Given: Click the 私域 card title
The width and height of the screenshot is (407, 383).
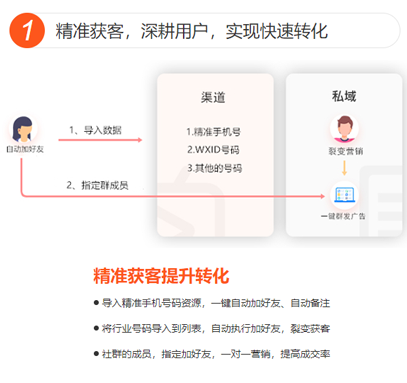Looking at the screenshot, I should (344, 96).
